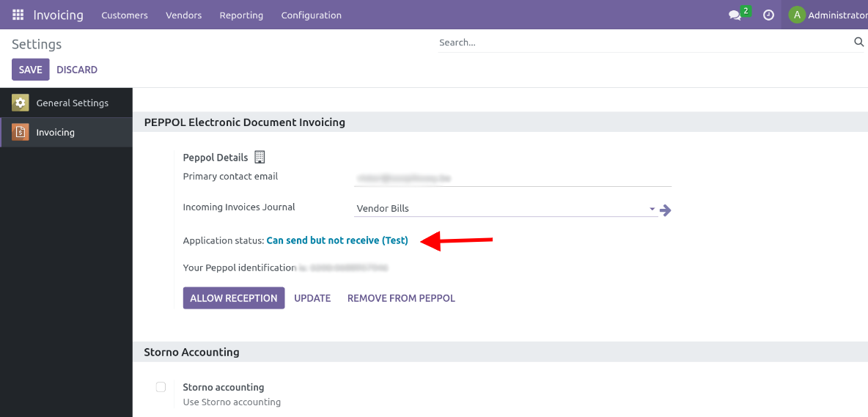Click Remove from Peppol
868x417 pixels.
tap(401, 298)
